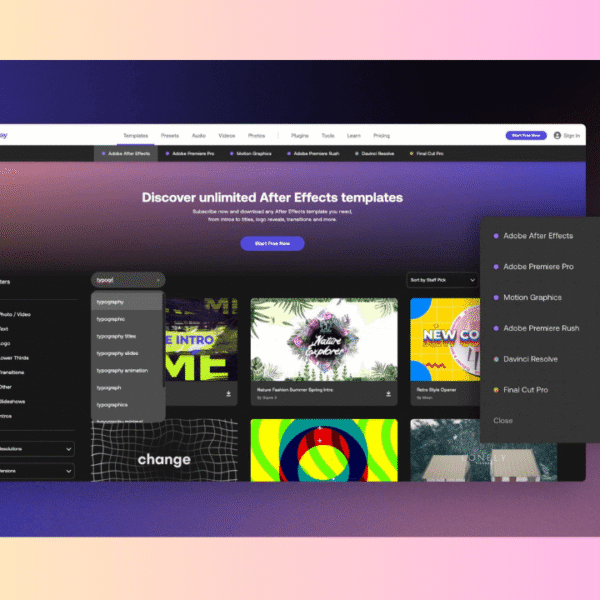Open the Audio nav item
Viewport: 600px width, 600px height.
click(199, 135)
